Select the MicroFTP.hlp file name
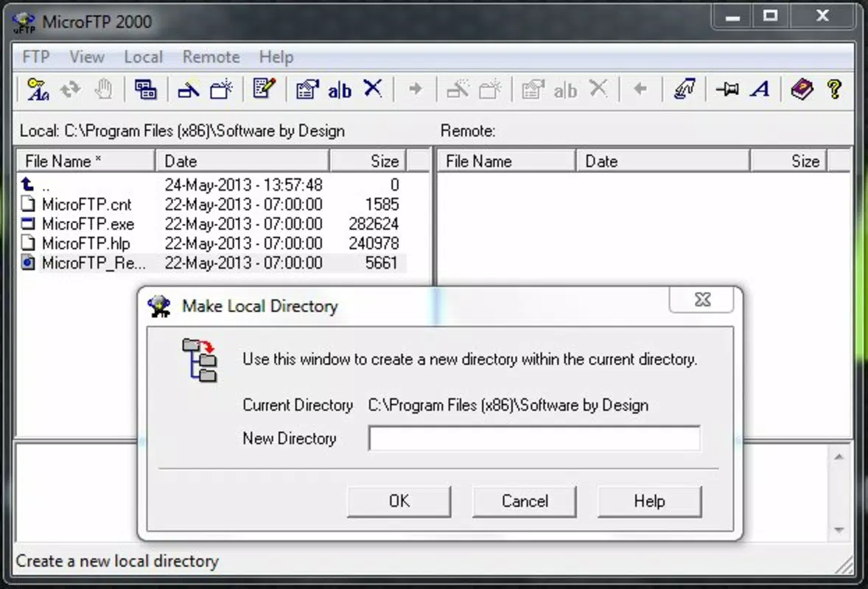 [85, 244]
